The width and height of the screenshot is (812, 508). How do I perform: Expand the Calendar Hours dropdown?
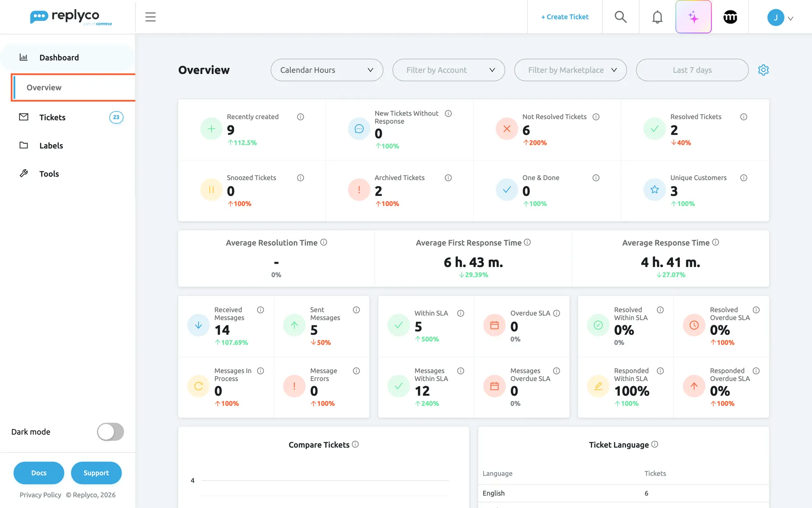point(327,70)
